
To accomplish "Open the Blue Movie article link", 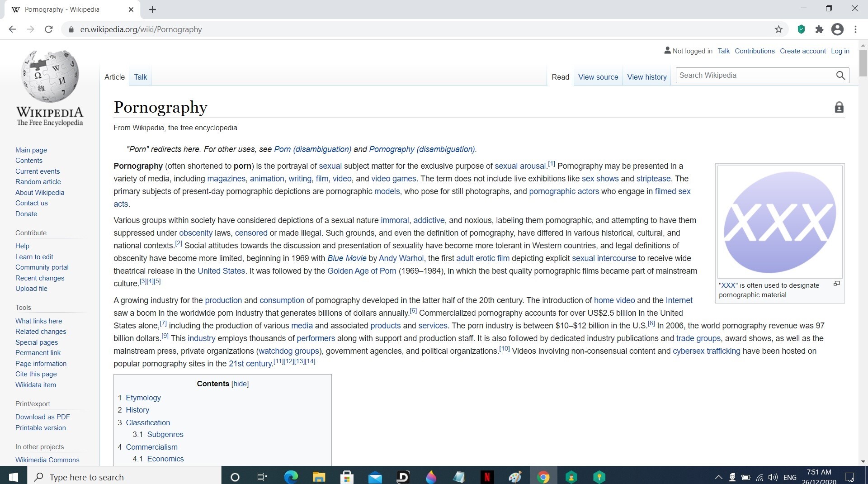I will coord(347,258).
